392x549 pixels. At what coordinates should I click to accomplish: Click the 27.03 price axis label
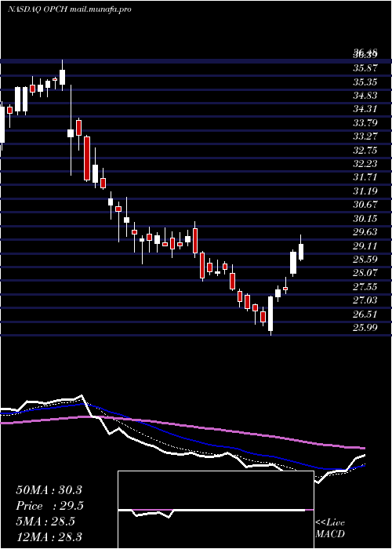click(x=365, y=300)
